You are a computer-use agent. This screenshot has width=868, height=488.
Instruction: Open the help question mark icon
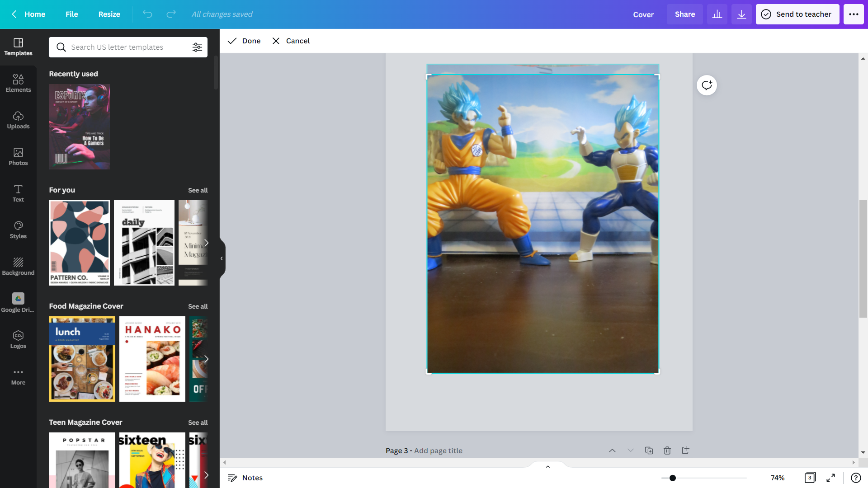click(856, 478)
